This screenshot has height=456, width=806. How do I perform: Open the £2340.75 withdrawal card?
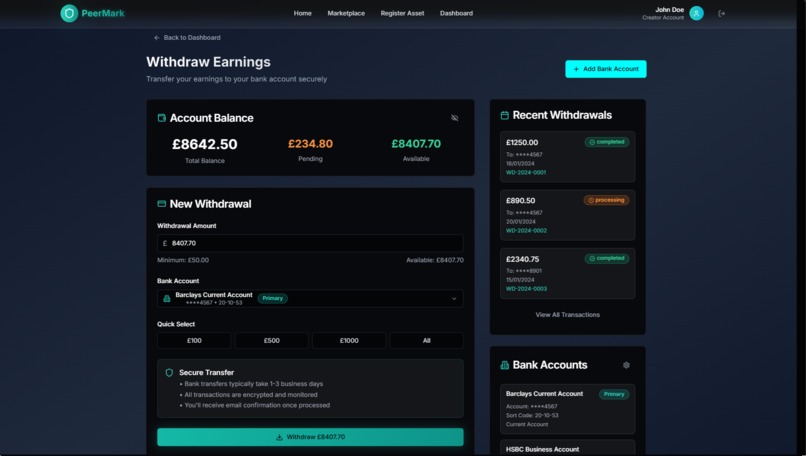567,273
